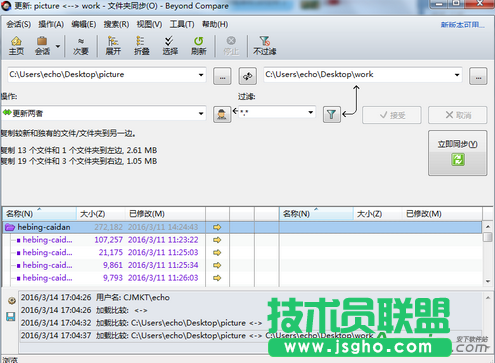Browse for the left folder with ... button
The width and height of the screenshot is (495, 363).
222,76
